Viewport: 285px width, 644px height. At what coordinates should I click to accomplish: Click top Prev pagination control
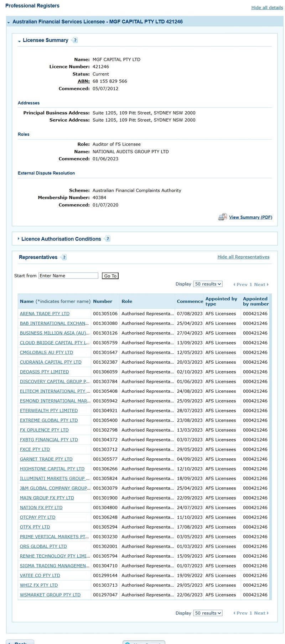240,284
